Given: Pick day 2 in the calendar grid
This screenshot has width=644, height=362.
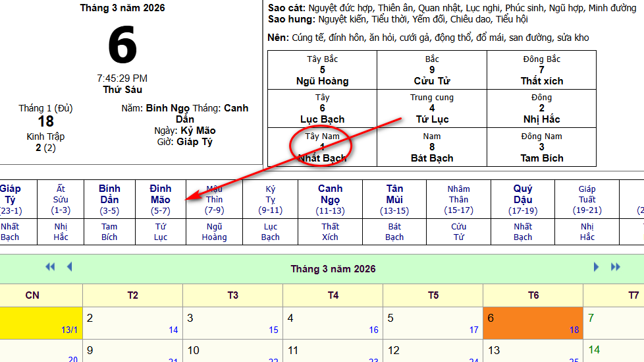Looking at the screenshot, I should coord(132,323).
